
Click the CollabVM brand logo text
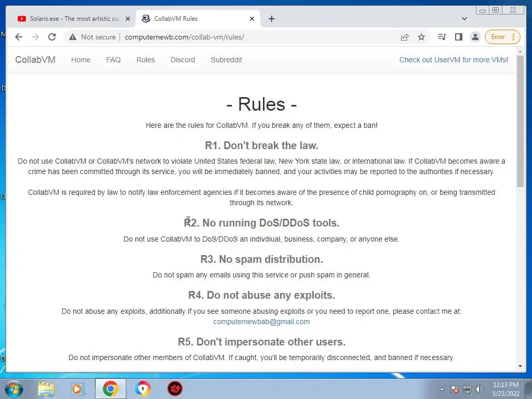pyautogui.click(x=35, y=60)
